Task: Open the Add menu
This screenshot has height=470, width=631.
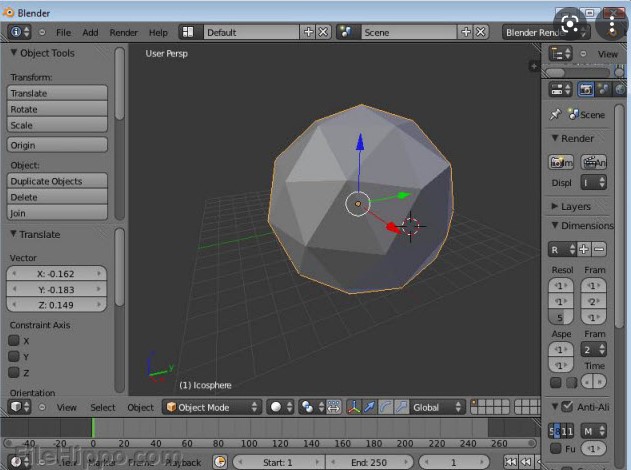Action: [90, 32]
